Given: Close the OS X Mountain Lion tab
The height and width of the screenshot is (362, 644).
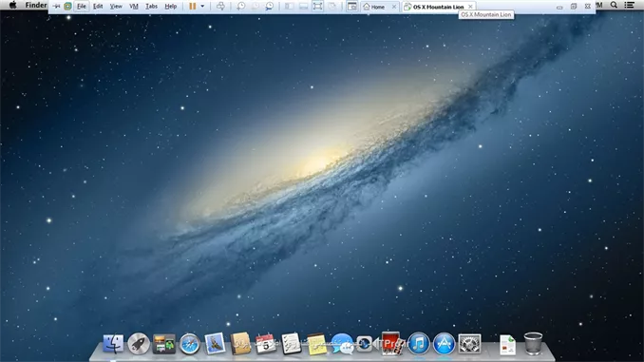Looking at the screenshot, I should [x=470, y=7].
